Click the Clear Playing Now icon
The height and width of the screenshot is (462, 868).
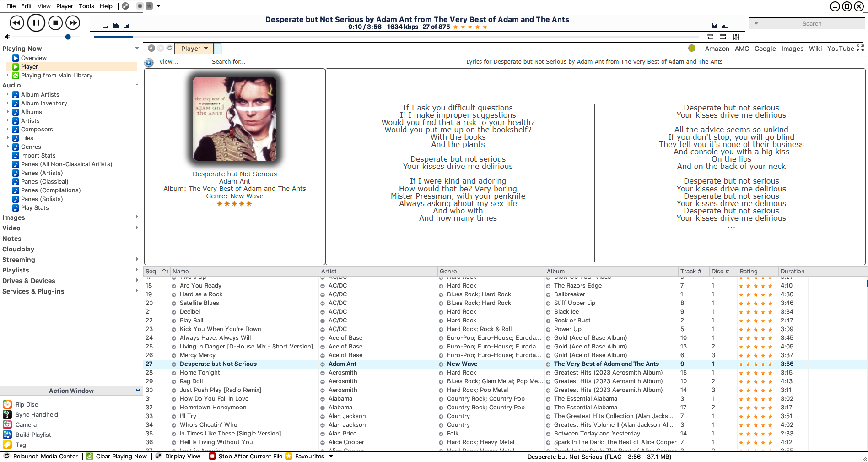click(90, 456)
